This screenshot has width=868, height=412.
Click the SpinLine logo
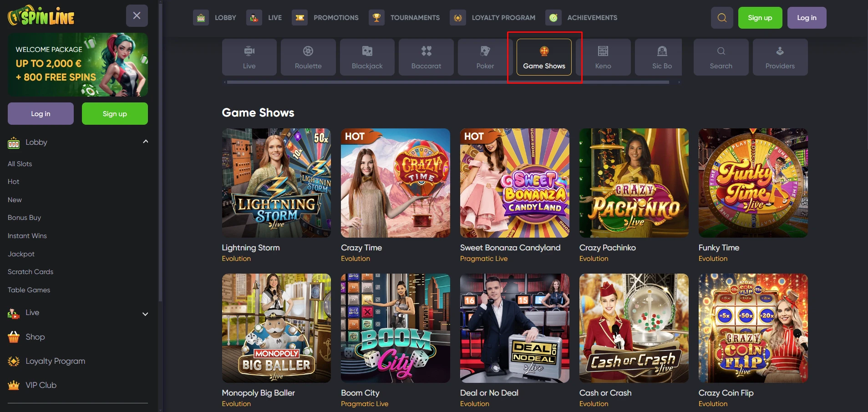click(41, 16)
